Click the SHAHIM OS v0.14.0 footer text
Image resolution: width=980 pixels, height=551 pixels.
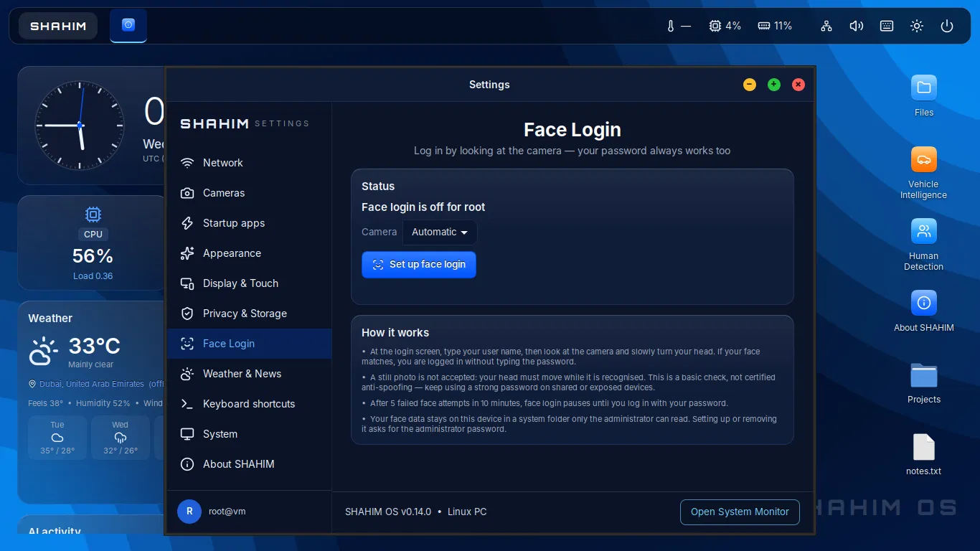click(388, 512)
